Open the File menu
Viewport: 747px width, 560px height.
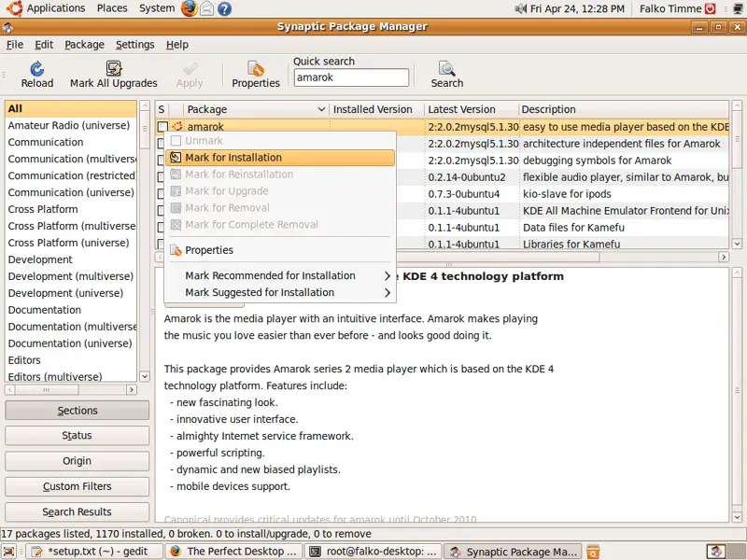(x=15, y=45)
